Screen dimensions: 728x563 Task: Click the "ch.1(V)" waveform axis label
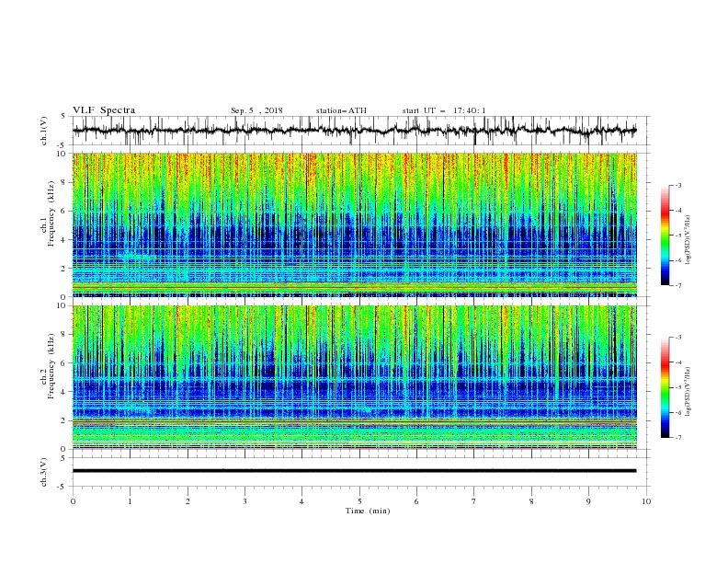click(44, 131)
